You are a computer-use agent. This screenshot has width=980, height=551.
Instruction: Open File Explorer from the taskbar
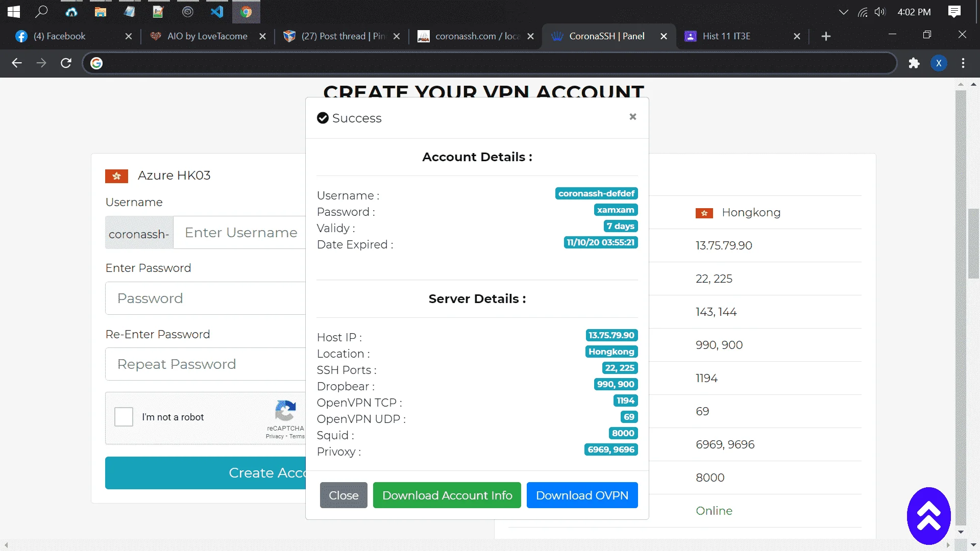tap(100, 11)
